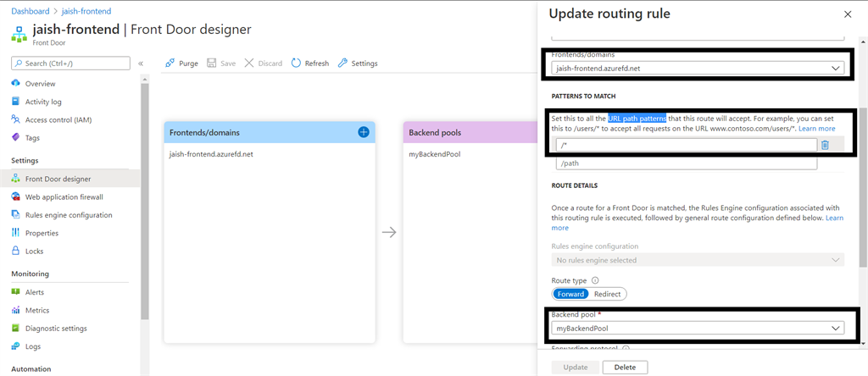Click Learn more link under Patterns to match
Viewport: 868px width, 376px height.
point(816,128)
